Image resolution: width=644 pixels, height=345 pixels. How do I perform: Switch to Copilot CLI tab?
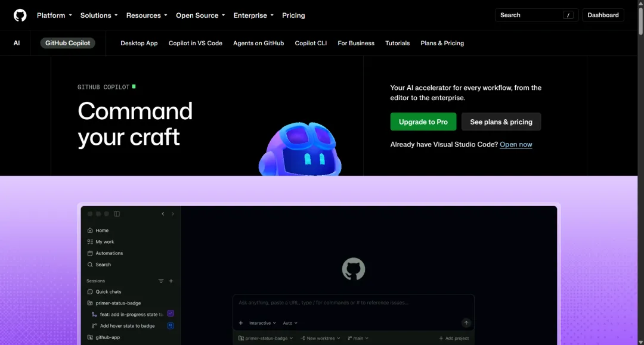tap(311, 43)
